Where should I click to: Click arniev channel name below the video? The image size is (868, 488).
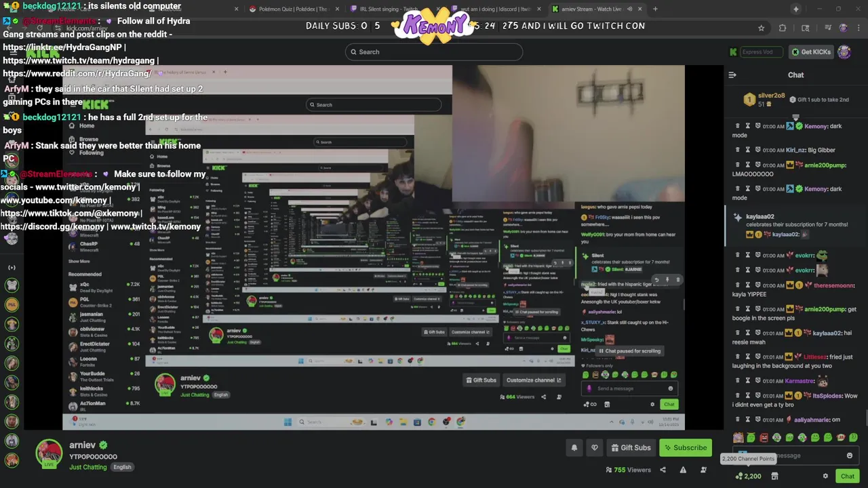point(81,445)
